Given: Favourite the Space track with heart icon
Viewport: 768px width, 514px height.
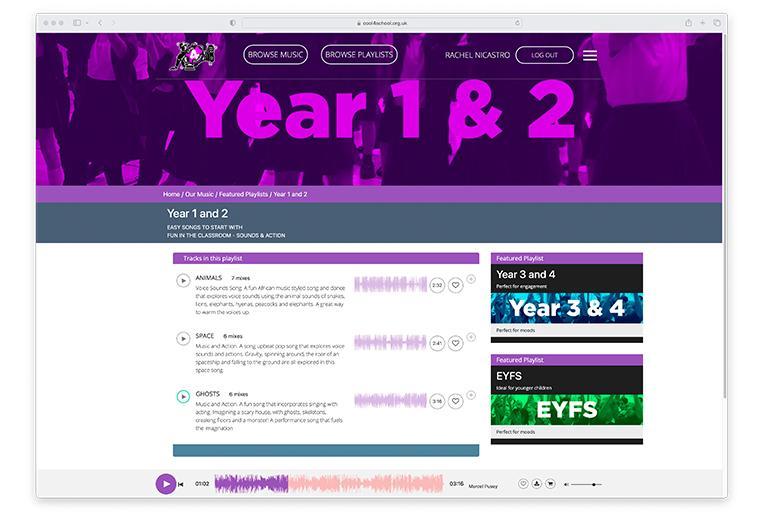Looking at the screenshot, I should (x=456, y=343).
